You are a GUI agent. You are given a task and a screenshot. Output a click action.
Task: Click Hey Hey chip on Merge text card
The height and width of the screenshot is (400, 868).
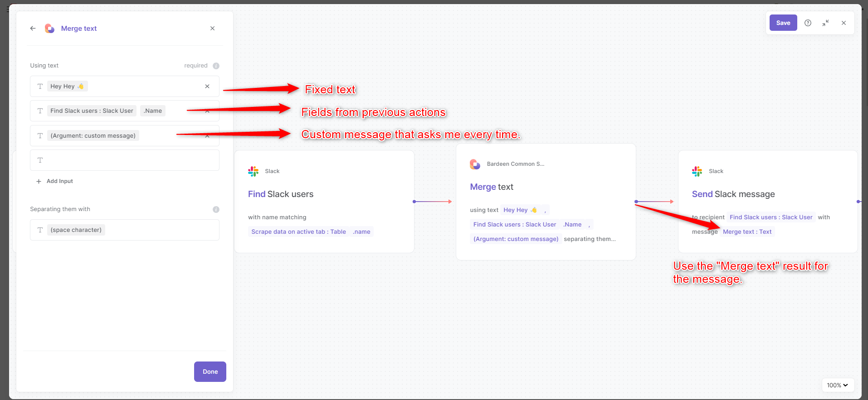pos(520,210)
